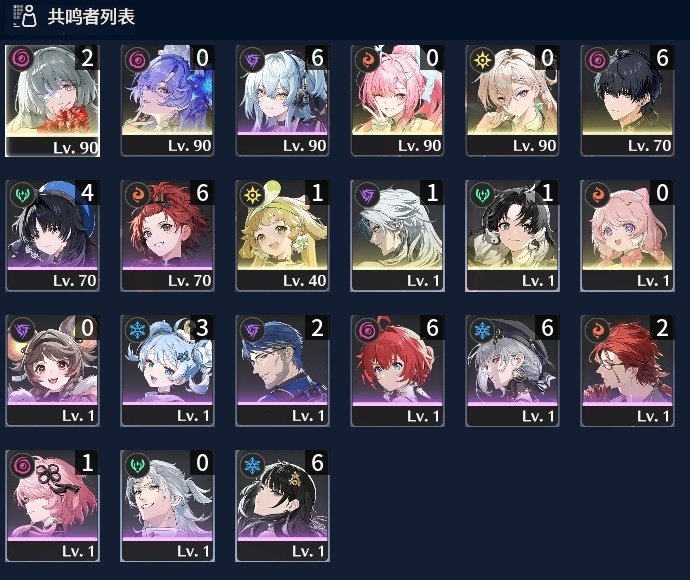Click Fusion element icon on pink-haired Lv. 90 card
Image resolution: width=690 pixels, height=580 pixels.
click(x=367, y=59)
